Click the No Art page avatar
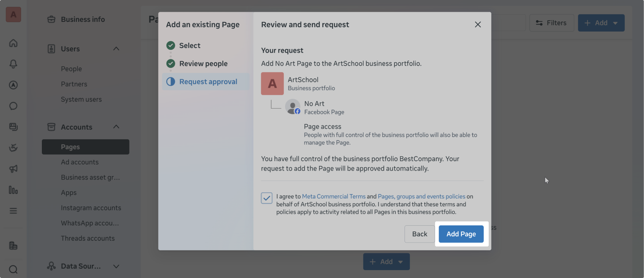This screenshot has height=278, width=644. [293, 107]
